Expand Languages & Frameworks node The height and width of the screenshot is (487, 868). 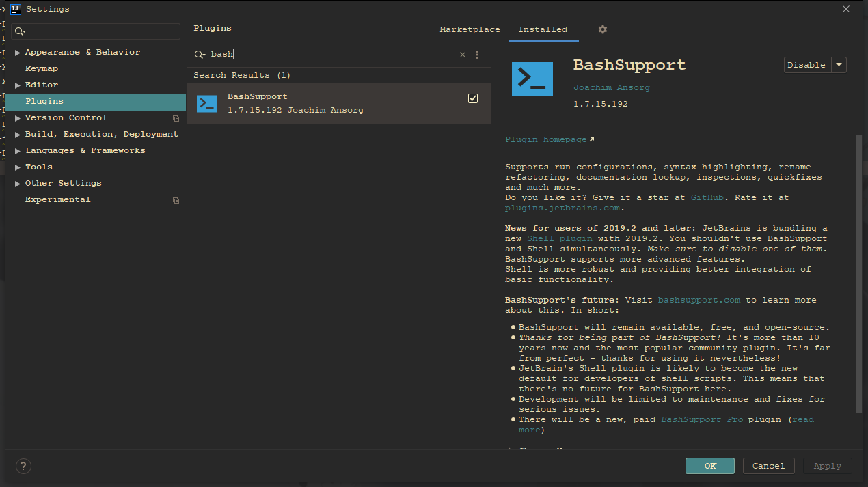pyautogui.click(x=18, y=151)
